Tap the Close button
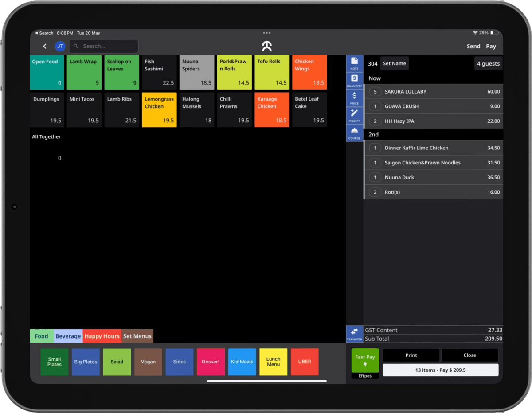Image resolution: width=532 pixels, height=413 pixels. pyautogui.click(x=470, y=355)
